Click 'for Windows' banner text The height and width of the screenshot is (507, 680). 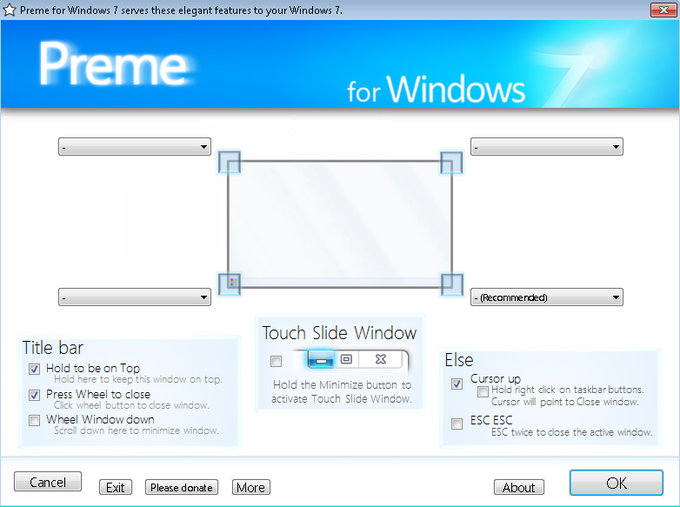pos(436,89)
